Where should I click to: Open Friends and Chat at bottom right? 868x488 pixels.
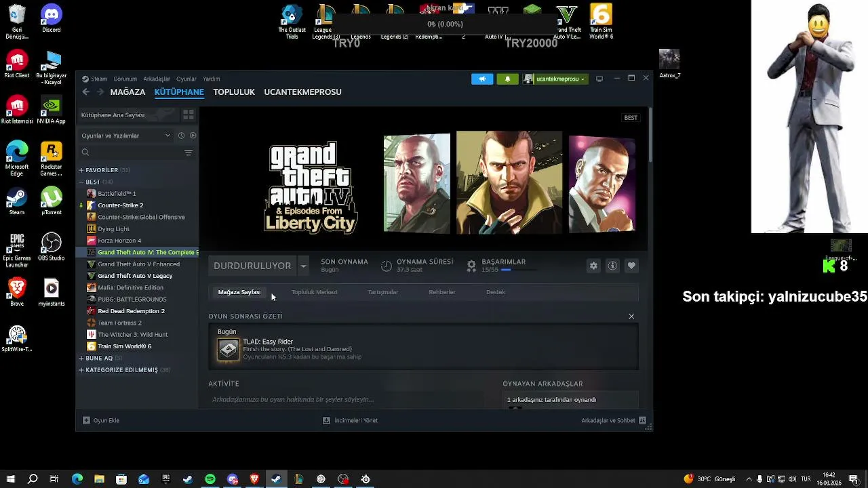[614, 420]
